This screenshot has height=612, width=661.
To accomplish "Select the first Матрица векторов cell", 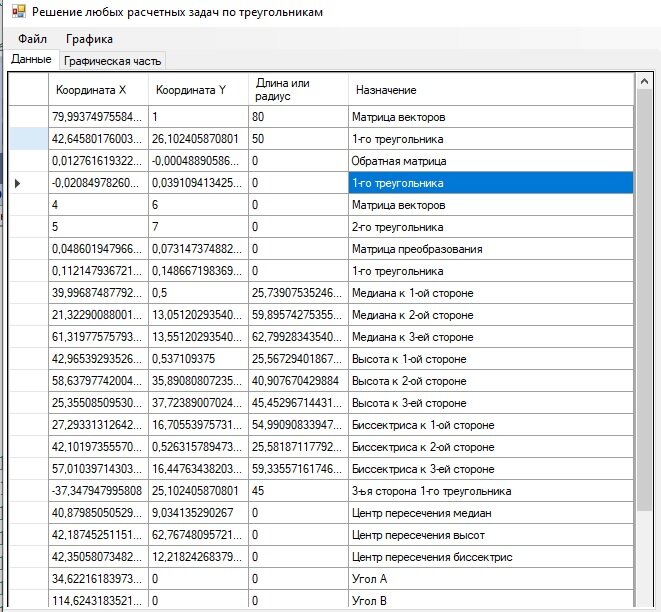I will tap(491, 117).
